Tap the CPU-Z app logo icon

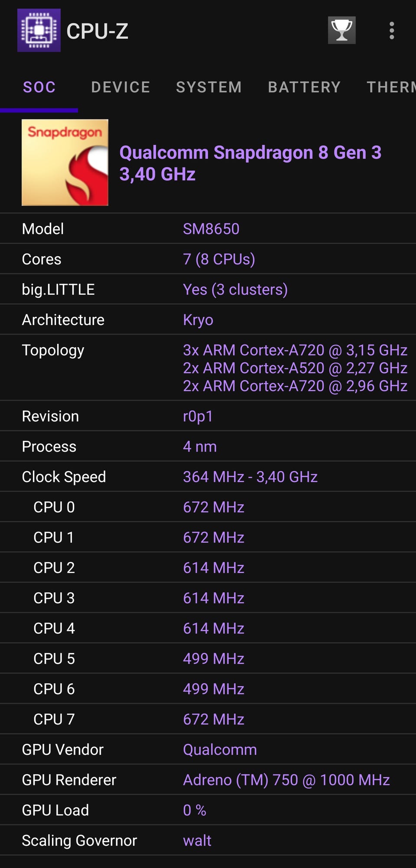(39, 30)
